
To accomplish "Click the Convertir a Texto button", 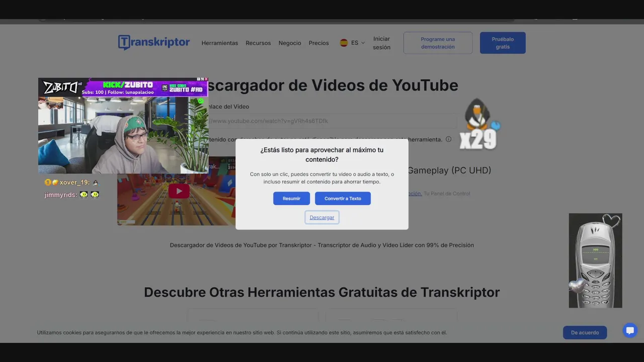I will (343, 198).
